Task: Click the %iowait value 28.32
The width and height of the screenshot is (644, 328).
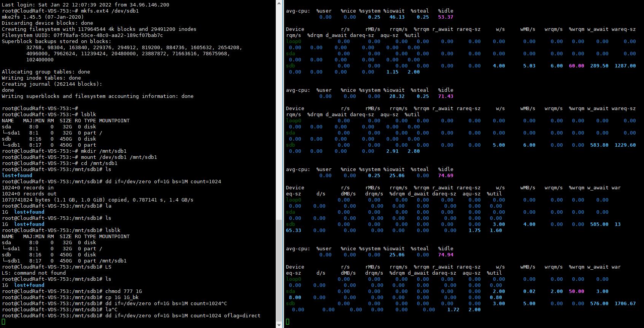Action: 397,96
